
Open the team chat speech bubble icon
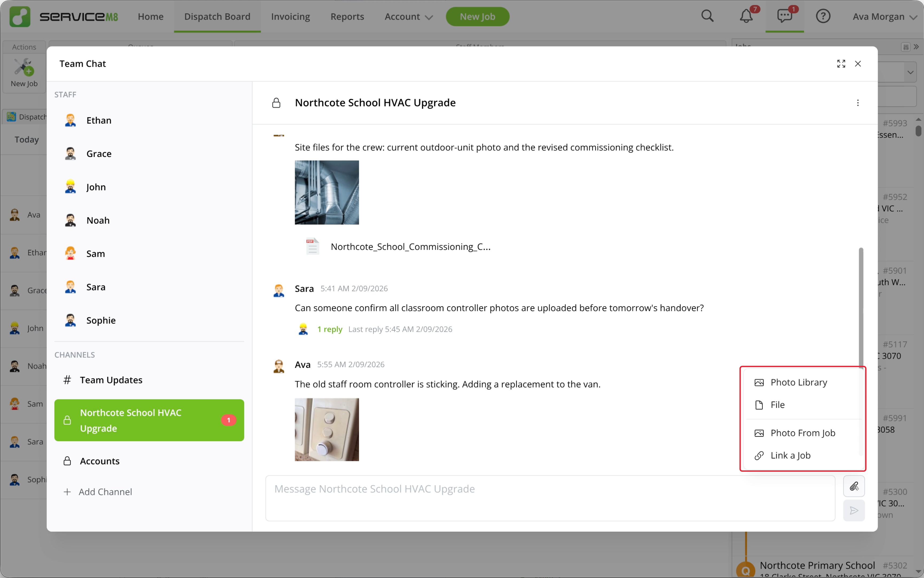pyautogui.click(x=785, y=16)
